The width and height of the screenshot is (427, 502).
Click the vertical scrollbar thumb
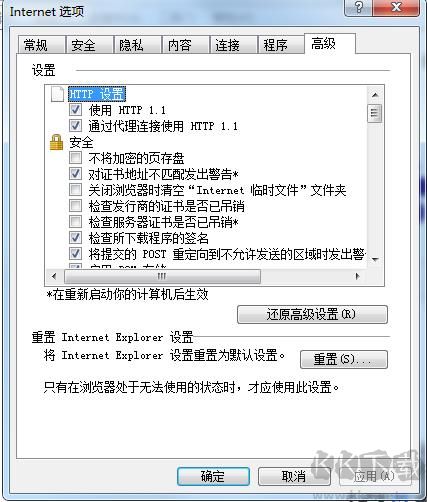pyautogui.click(x=375, y=113)
